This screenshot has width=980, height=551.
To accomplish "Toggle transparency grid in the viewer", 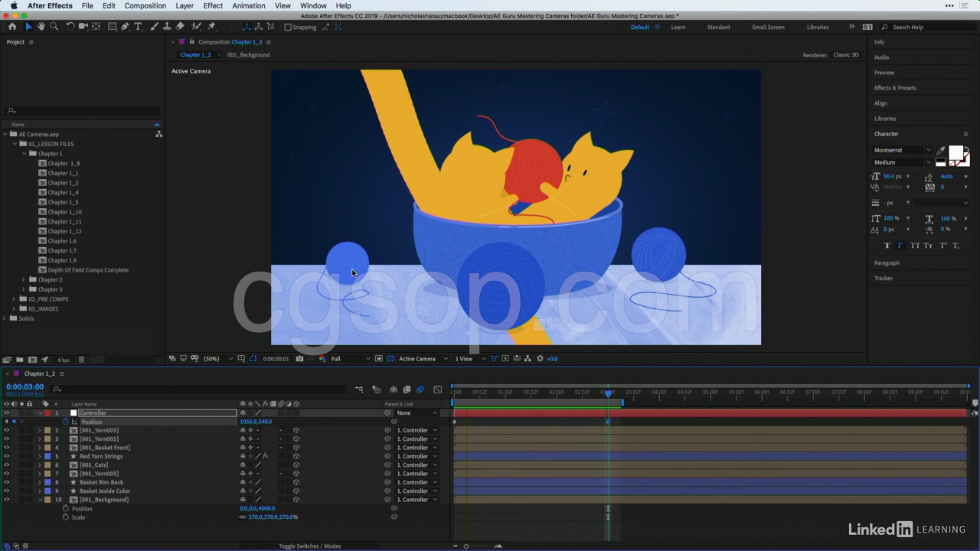I will [390, 358].
